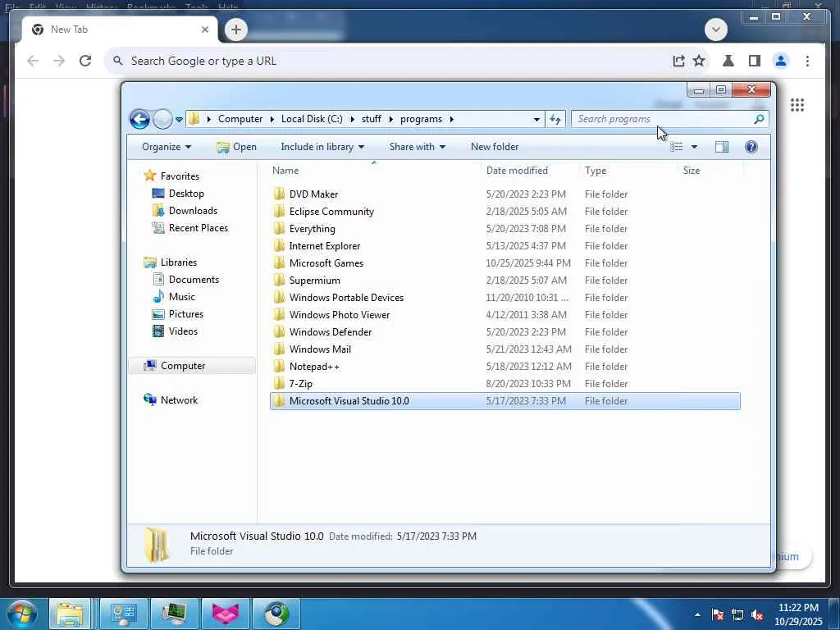This screenshot has height=630, width=840.
Task: Click the Open toolbar button
Action: pyautogui.click(x=236, y=147)
